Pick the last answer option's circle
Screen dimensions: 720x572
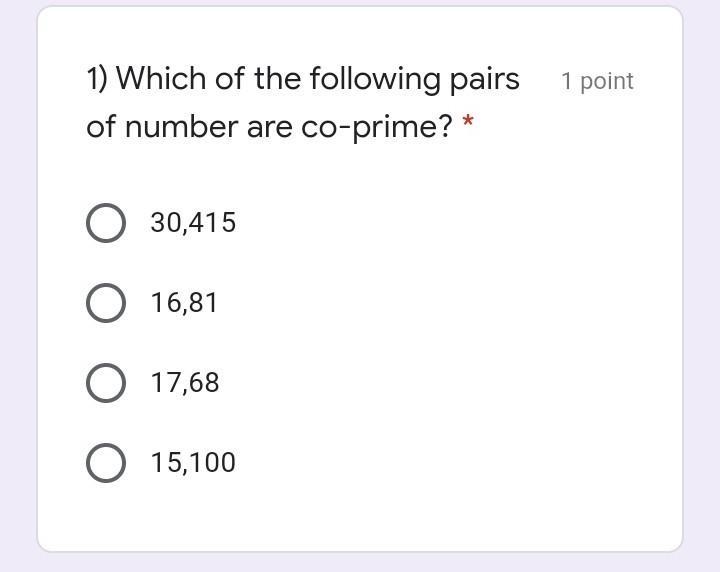pyautogui.click(x=106, y=463)
